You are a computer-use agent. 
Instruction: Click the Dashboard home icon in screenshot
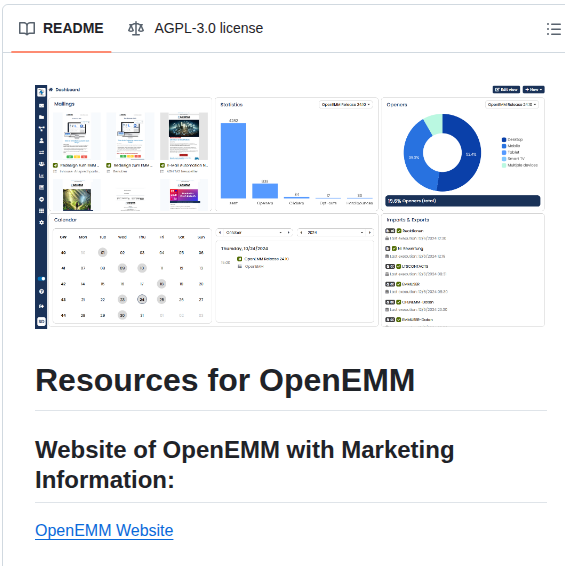(x=51, y=90)
